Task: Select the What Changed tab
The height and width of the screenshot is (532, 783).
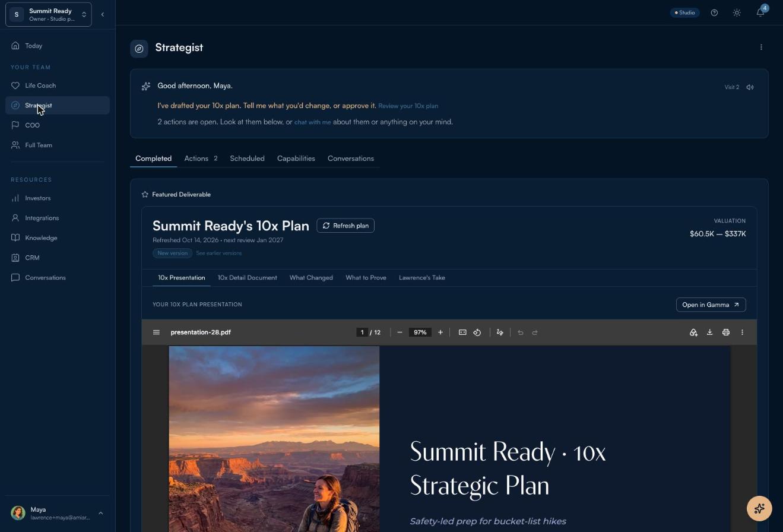Action: pos(311,278)
